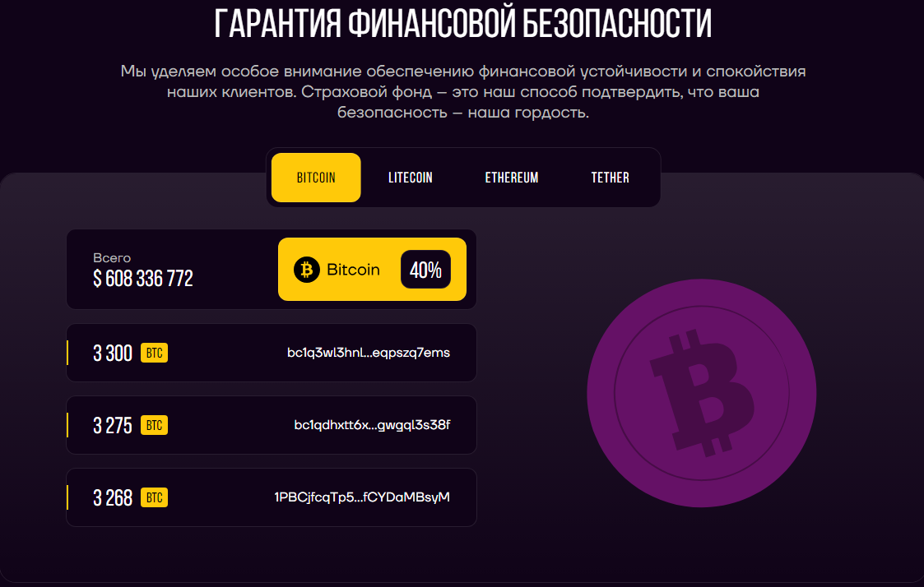Click the yellow Bitcoin share card label
The image size is (924, 587).
(353, 270)
